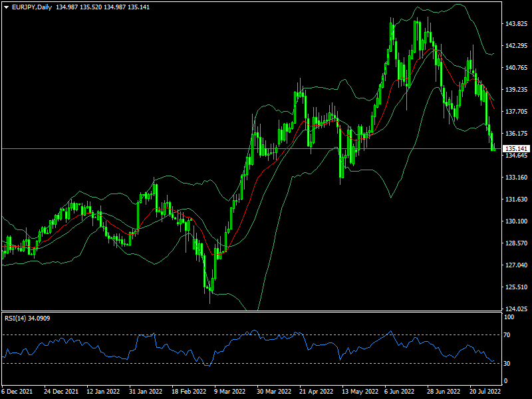The image size is (532, 399).
Task: Click the 140.765 price scale label
Action: click(x=517, y=68)
